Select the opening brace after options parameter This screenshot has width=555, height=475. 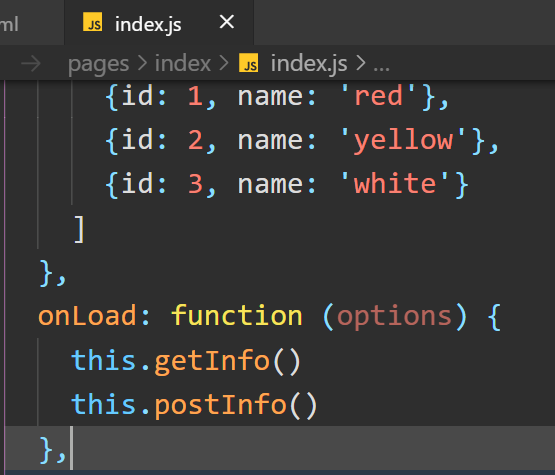[494, 317]
